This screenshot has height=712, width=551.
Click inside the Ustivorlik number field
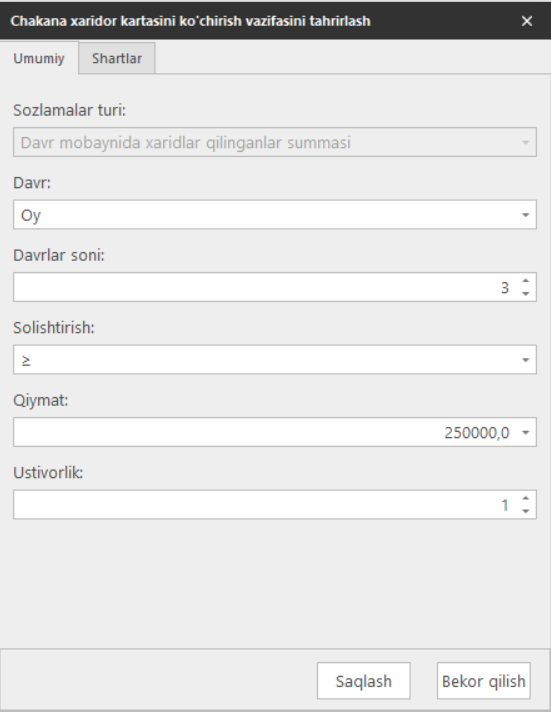tap(265, 504)
